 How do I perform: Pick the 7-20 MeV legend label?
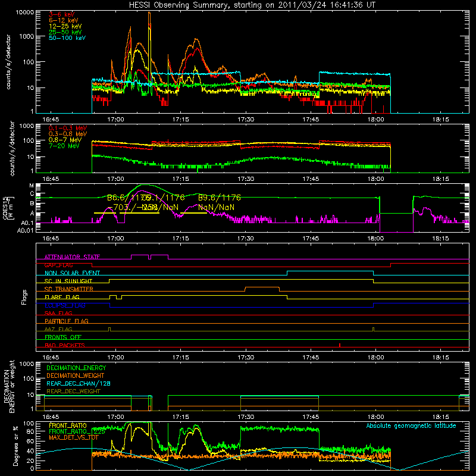[x=64, y=146]
